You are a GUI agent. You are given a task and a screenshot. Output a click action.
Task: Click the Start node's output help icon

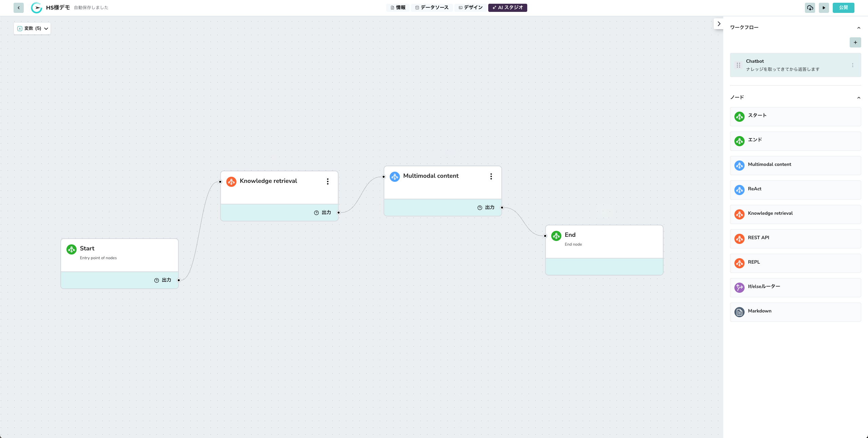pyautogui.click(x=157, y=280)
